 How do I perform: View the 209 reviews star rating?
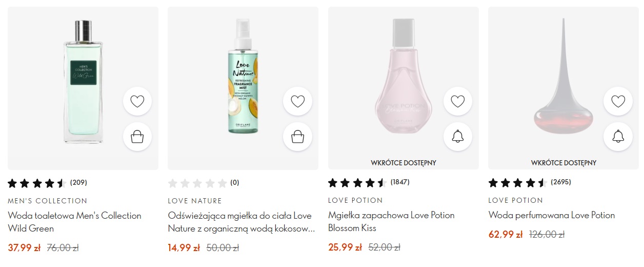click(x=44, y=183)
